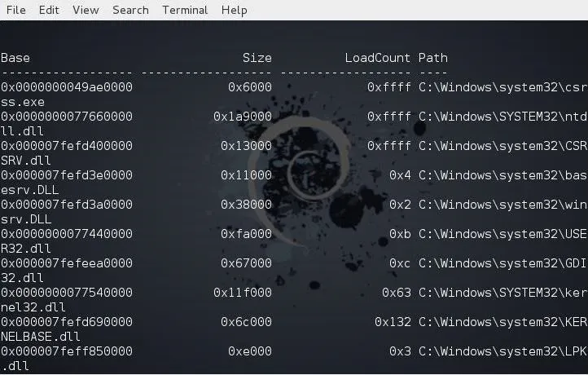
Task: Click path C:\Windows\SYSTEM32\ntd
Action: (x=502, y=117)
